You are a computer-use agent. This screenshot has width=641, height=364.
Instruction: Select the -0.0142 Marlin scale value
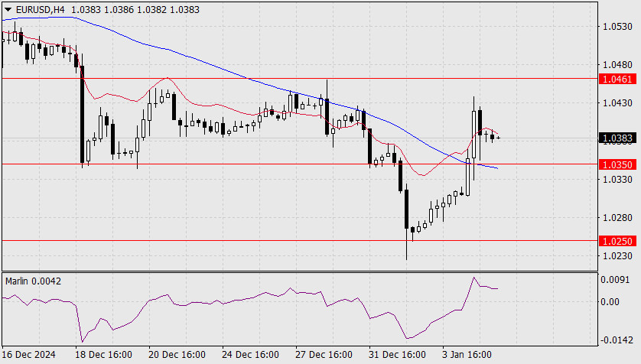point(617,340)
